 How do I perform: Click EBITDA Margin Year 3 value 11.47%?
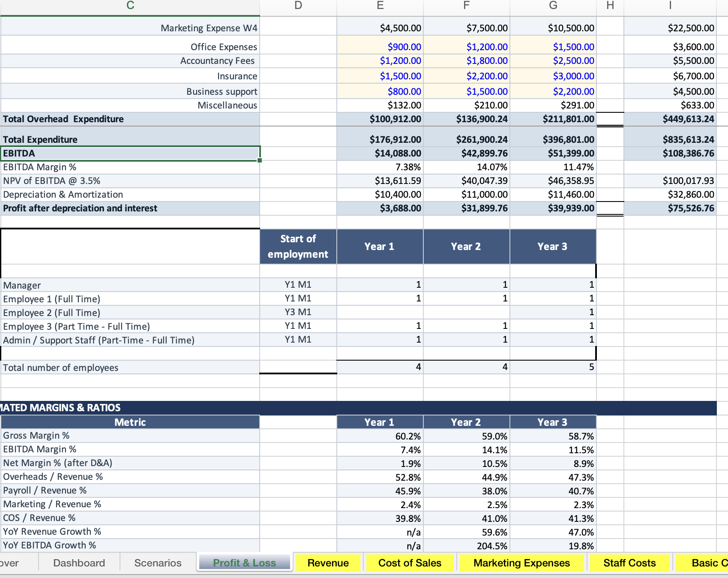[553, 167]
